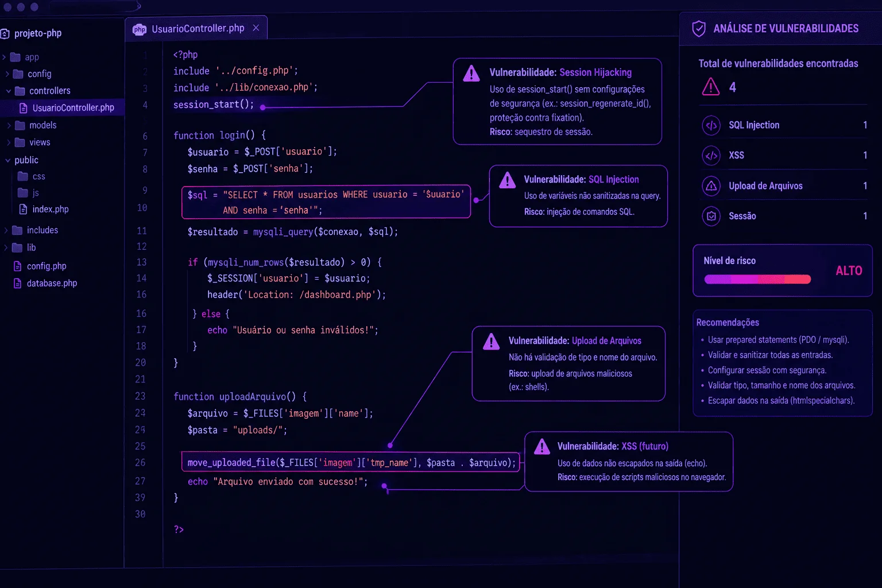Click the session_start(); code line
This screenshot has height=588, width=882.
(x=214, y=105)
